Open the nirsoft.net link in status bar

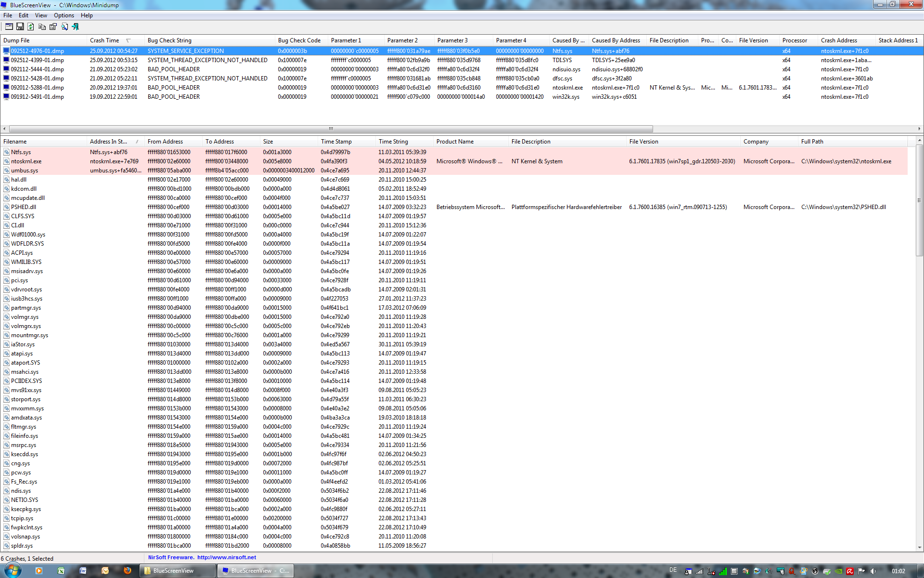pos(227,557)
